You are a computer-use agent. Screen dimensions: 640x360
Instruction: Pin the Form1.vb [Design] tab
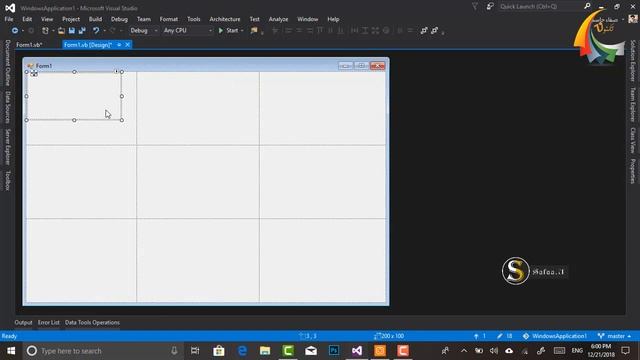tap(119, 45)
